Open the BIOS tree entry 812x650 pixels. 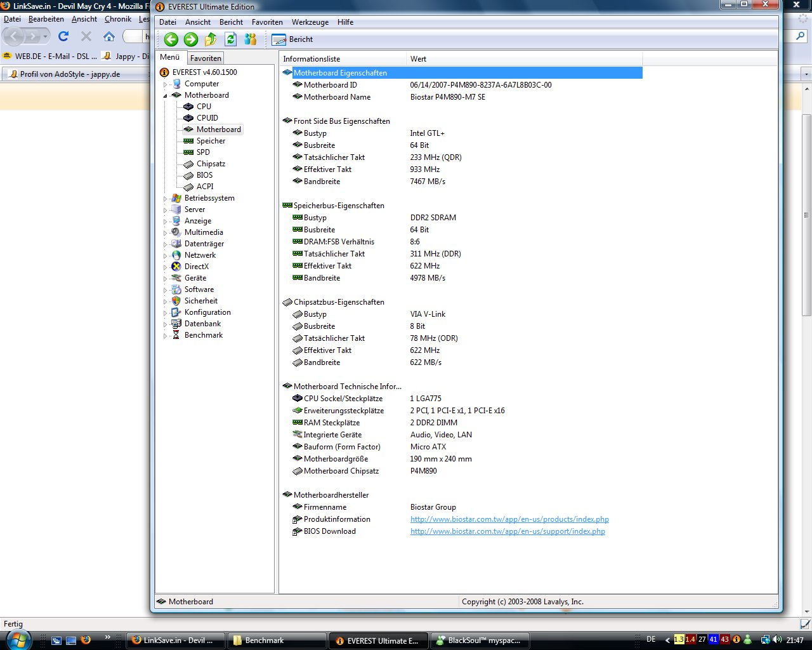[x=204, y=175]
